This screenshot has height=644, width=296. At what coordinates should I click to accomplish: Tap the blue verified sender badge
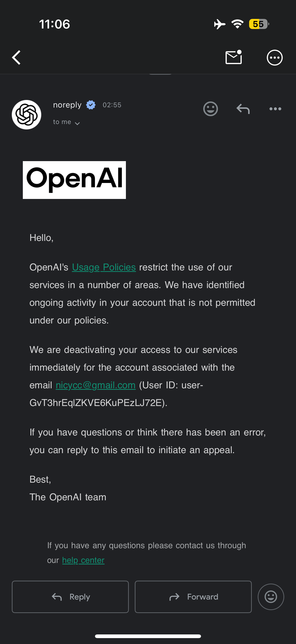click(91, 105)
